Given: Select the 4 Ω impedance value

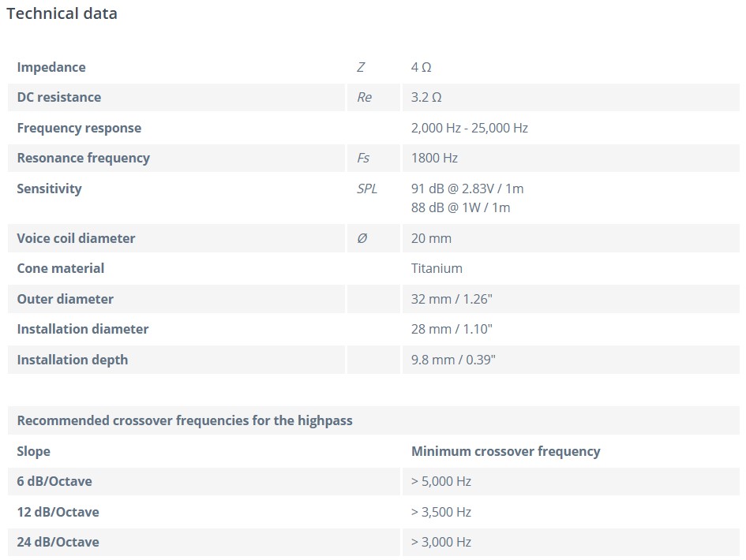Looking at the screenshot, I should 421,67.
